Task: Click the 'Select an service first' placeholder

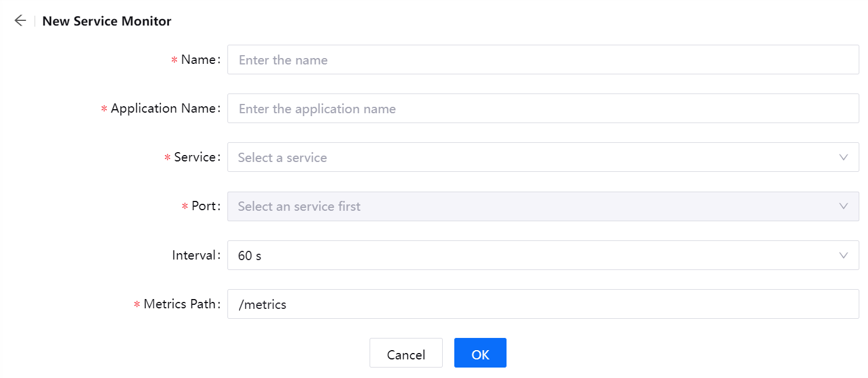Action: point(299,206)
